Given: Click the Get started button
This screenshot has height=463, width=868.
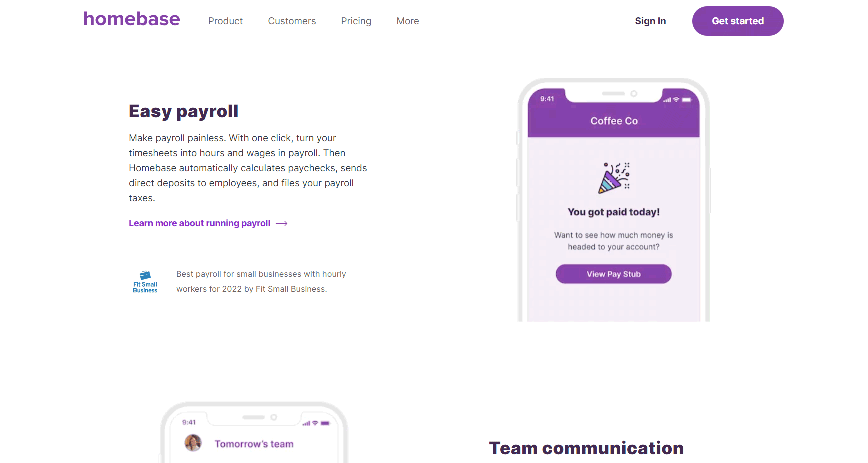Looking at the screenshot, I should tap(737, 21).
